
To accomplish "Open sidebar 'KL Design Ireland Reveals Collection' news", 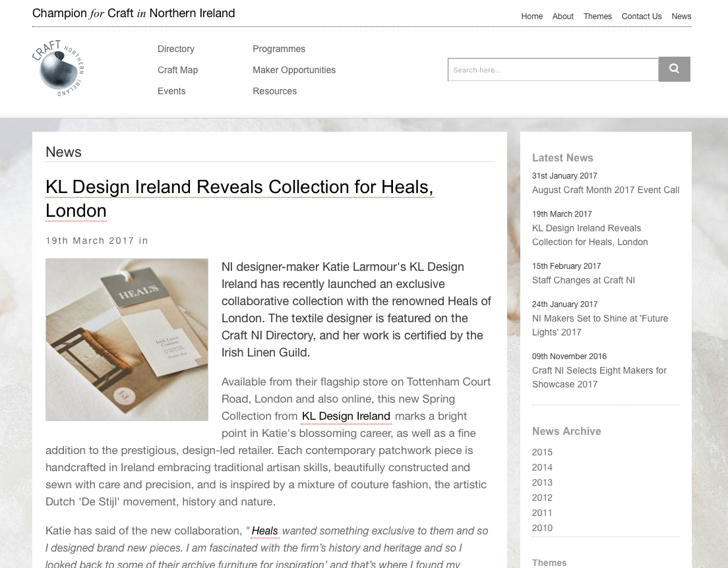I will tap(590, 235).
